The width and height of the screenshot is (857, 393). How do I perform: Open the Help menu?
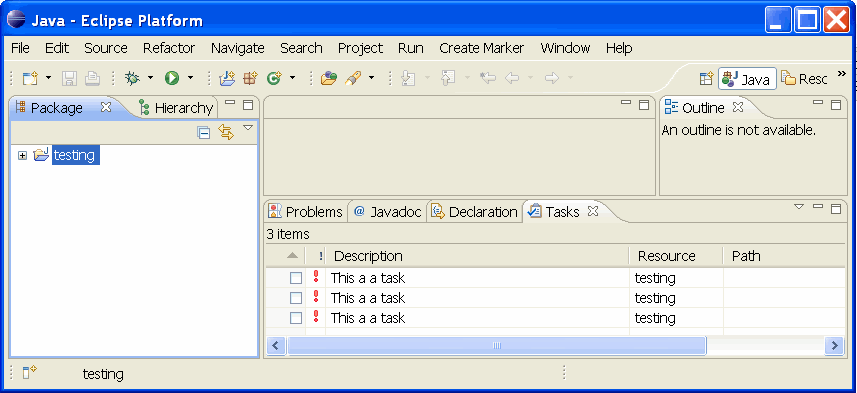(x=619, y=48)
